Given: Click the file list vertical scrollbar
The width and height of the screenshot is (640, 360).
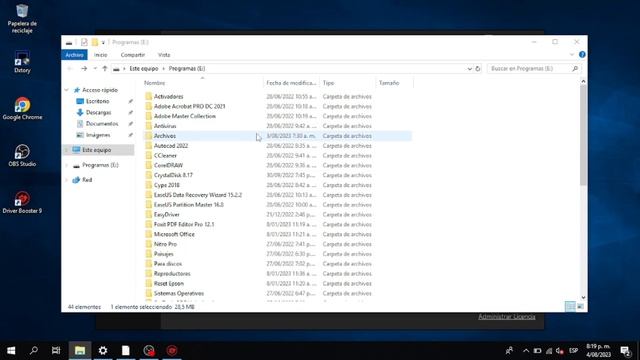Looking at the screenshot, I should [583, 135].
